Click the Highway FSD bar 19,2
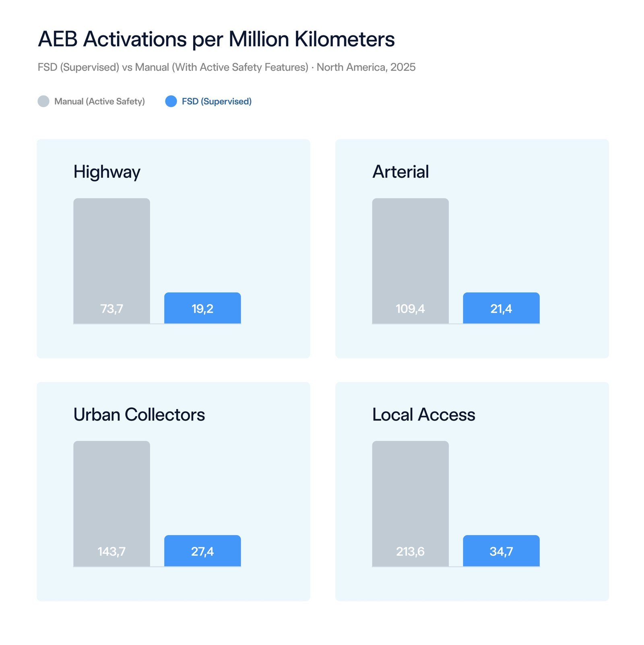This screenshot has height=645, width=644. (202, 308)
